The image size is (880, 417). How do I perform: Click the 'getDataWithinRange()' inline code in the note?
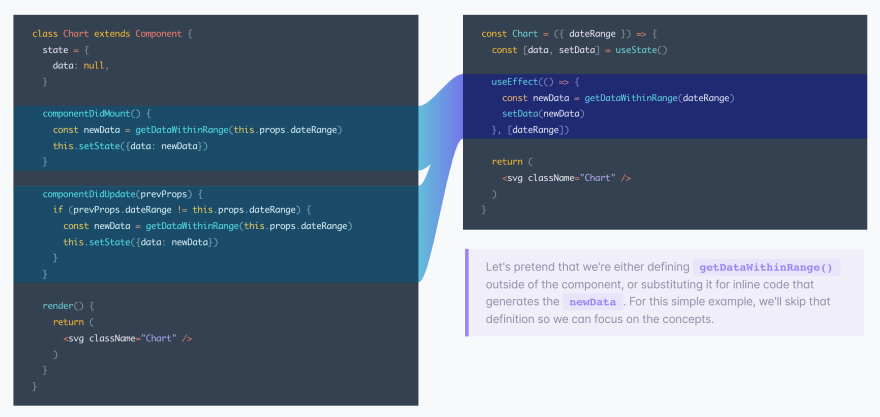766,267
